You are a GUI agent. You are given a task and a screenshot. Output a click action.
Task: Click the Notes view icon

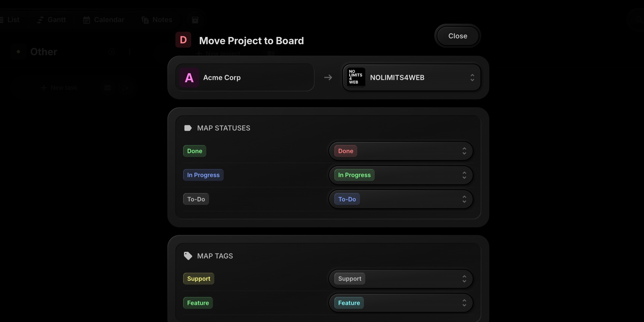pyautogui.click(x=145, y=20)
